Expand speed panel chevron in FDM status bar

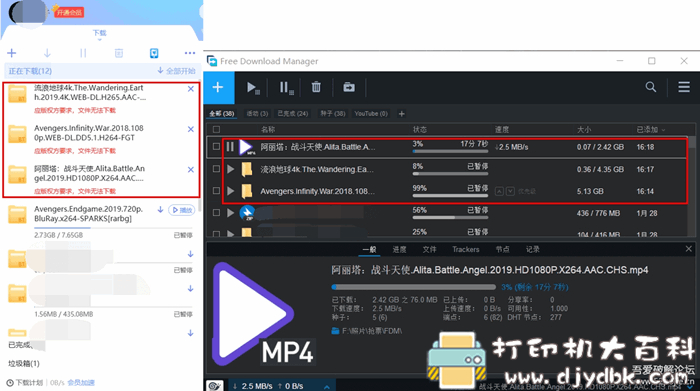(x=327, y=387)
